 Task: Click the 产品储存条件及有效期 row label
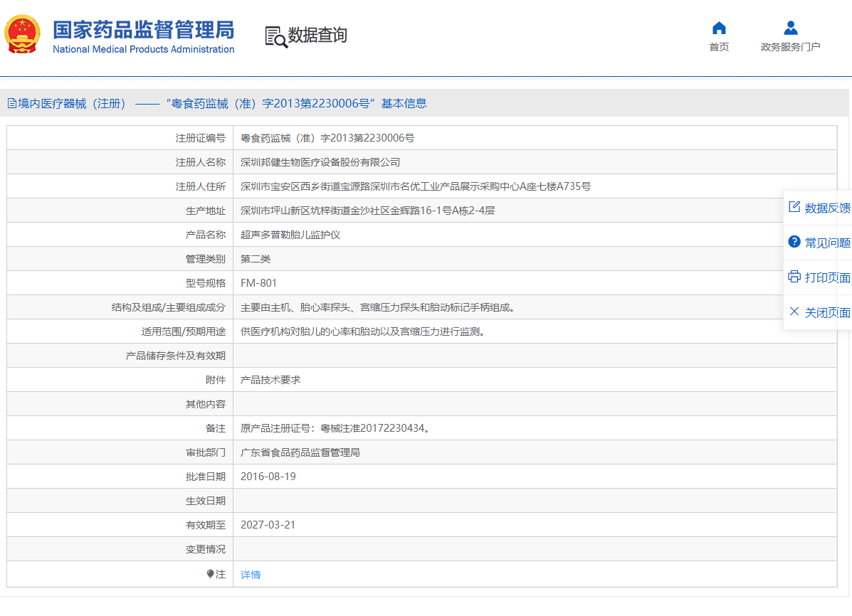click(176, 356)
